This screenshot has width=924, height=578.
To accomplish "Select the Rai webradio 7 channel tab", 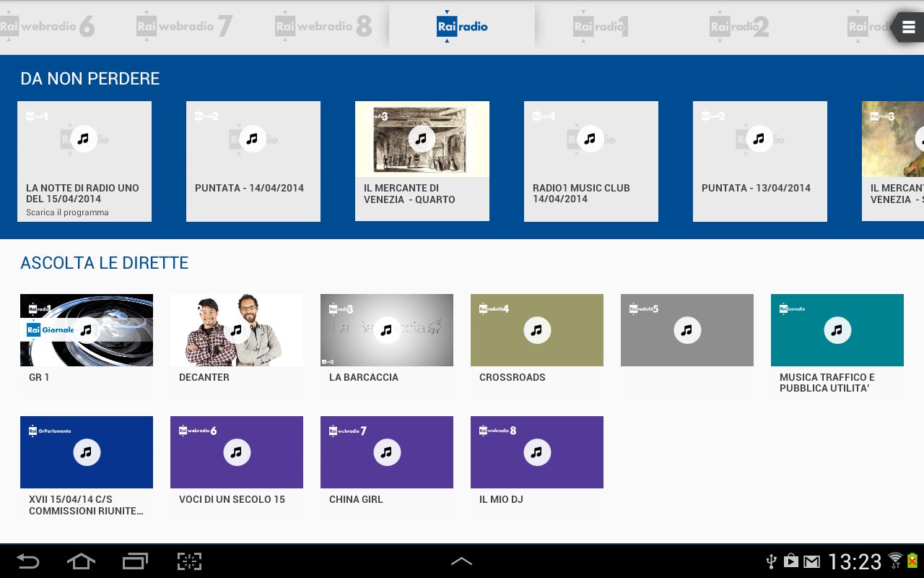I will [x=185, y=27].
